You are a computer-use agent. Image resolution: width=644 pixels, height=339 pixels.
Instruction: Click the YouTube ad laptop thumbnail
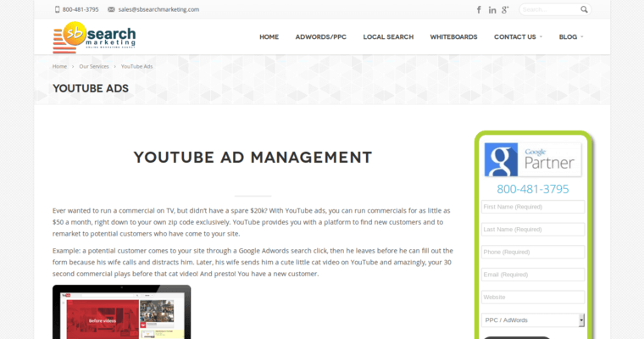[121, 313]
